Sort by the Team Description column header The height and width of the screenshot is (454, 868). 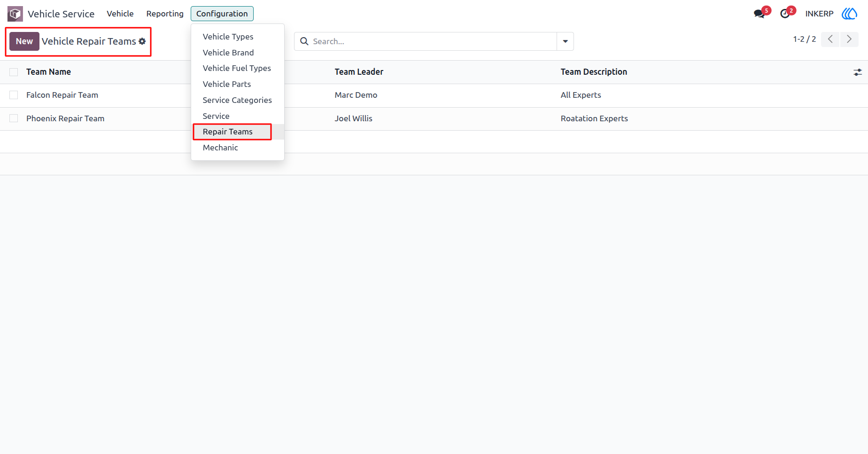click(594, 72)
